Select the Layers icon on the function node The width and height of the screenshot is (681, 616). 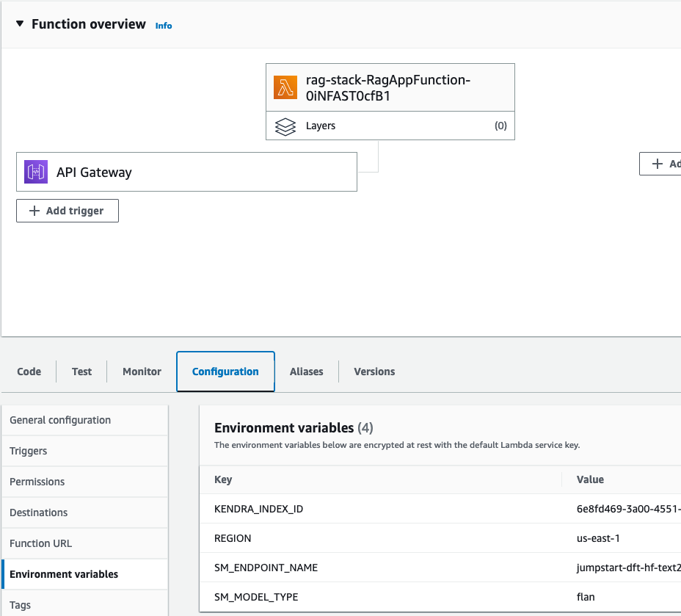click(x=285, y=126)
